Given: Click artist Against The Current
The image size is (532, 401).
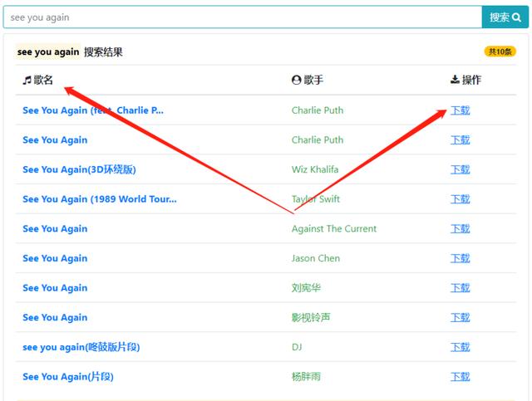Looking at the screenshot, I should [334, 229].
